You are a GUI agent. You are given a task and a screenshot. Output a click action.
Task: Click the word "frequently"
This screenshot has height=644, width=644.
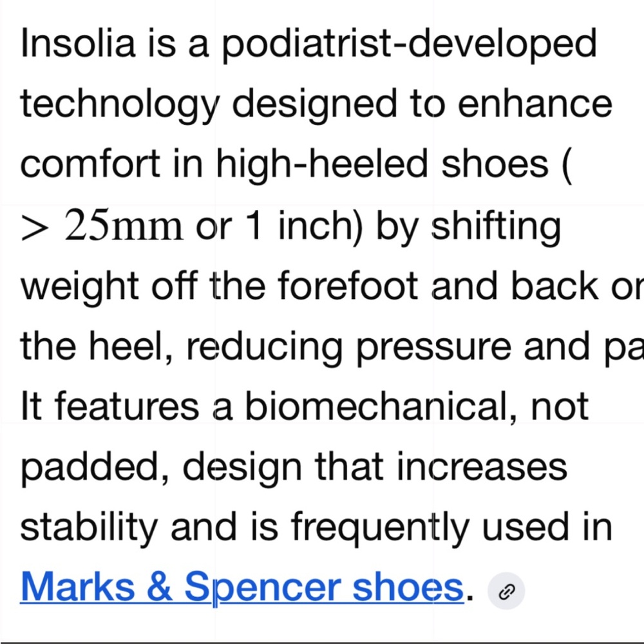click(380, 529)
